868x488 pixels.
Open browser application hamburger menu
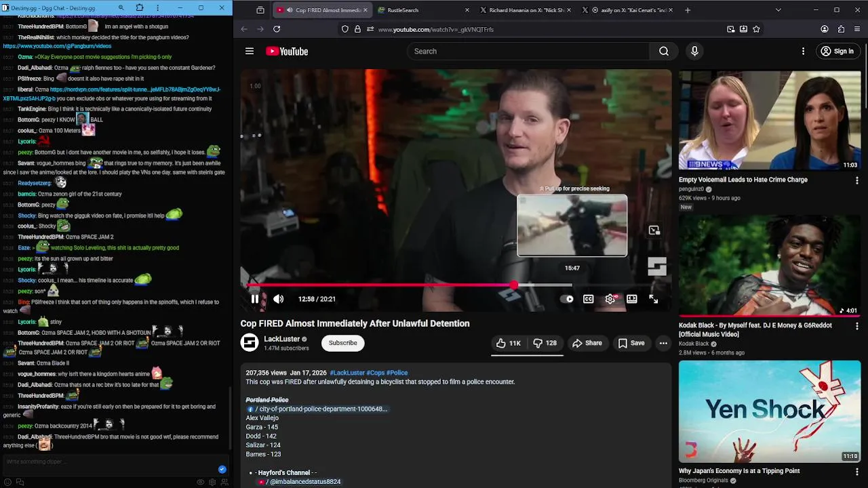(x=857, y=29)
